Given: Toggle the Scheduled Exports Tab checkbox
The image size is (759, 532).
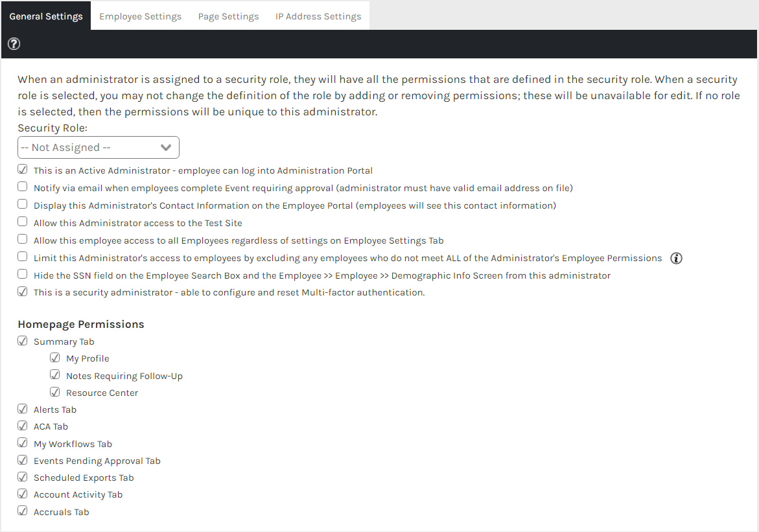Looking at the screenshot, I should tap(23, 477).
